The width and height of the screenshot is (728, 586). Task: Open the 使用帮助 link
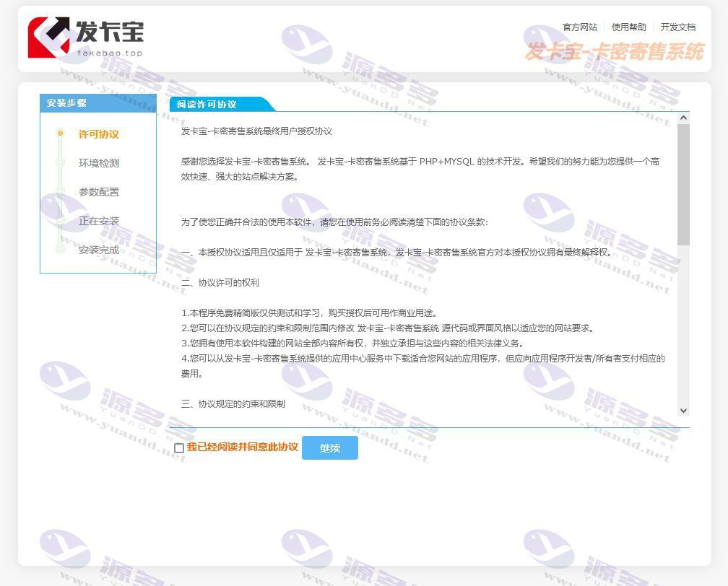tap(628, 27)
